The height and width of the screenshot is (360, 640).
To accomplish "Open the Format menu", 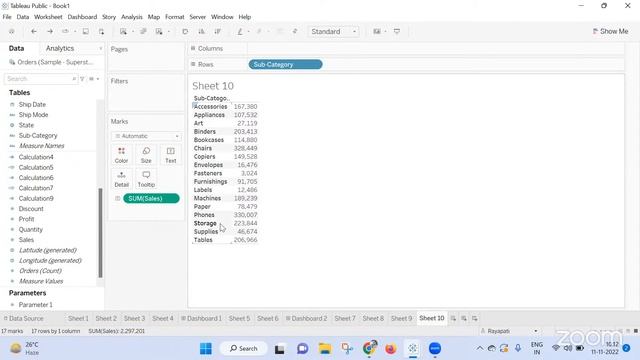I will tap(175, 17).
